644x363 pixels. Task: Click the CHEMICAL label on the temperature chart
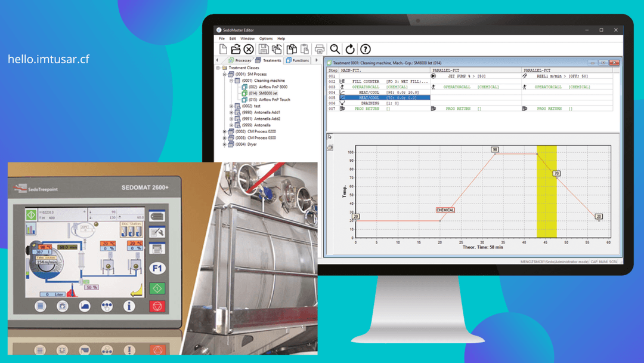point(445,210)
